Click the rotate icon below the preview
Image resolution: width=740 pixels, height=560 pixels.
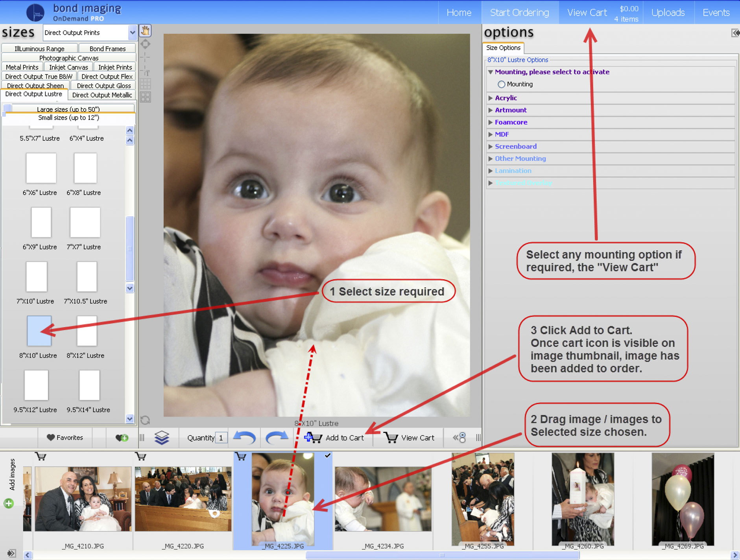(145, 420)
